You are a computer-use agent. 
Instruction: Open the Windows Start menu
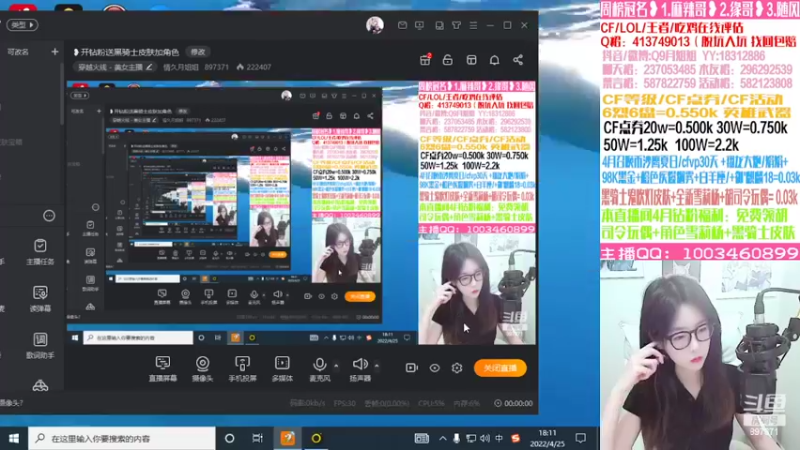point(14,438)
